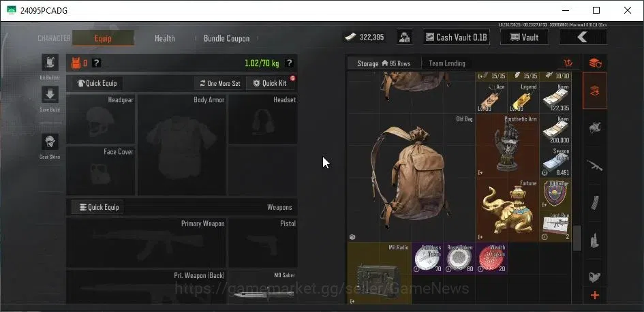Select the magazine category icon in sidebar
Viewport: 644px width, 312px height.
595,202
